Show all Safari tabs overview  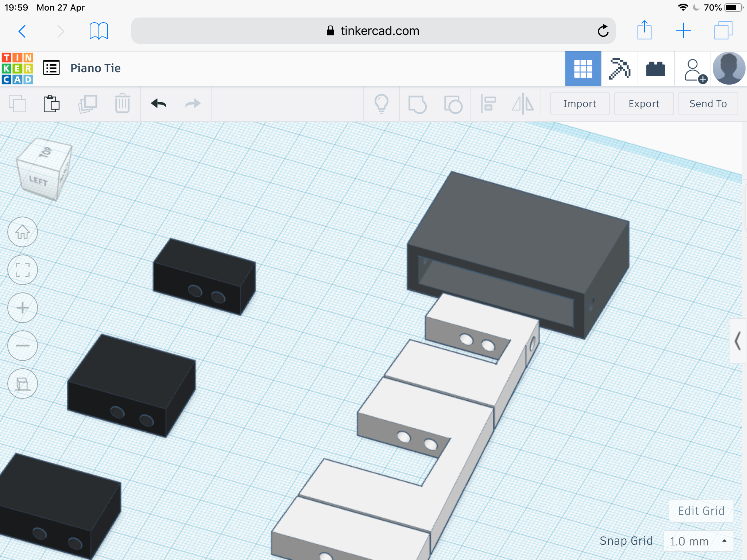pos(723,31)
